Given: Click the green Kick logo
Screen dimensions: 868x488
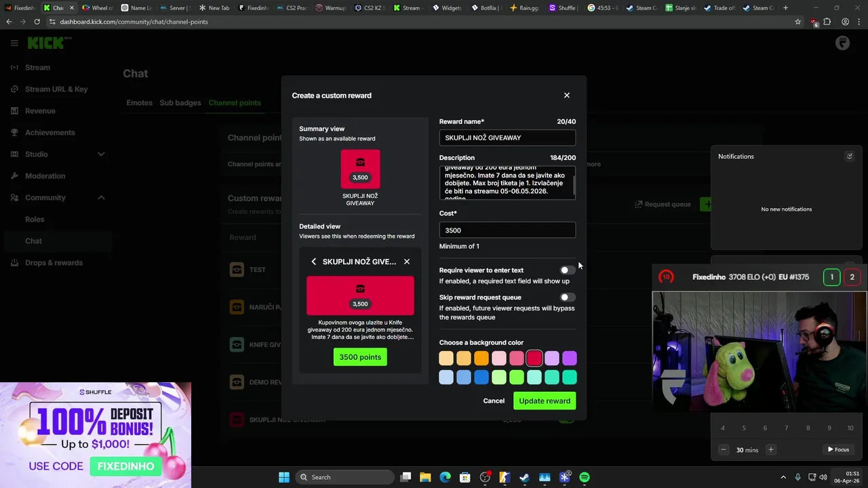Looking at the screenshot, I should [x=47, y=43].
